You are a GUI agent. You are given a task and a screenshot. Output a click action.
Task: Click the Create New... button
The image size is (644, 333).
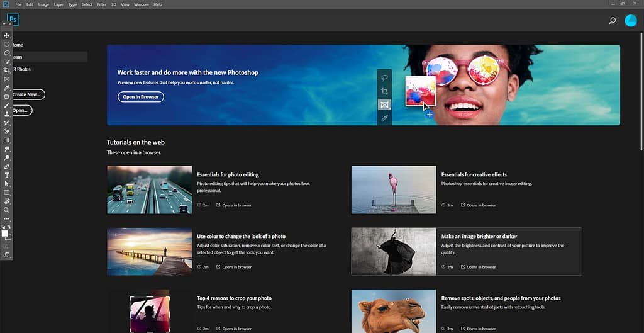tap(28, 94)
